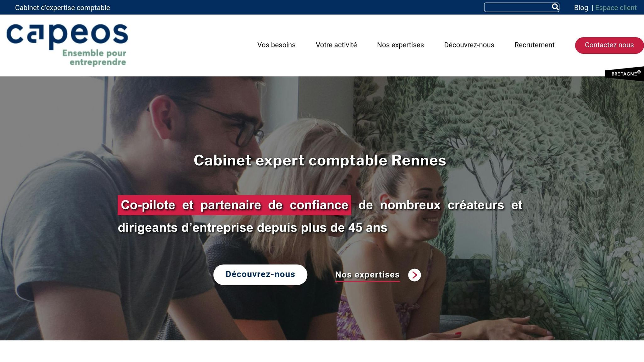Open the Blog link
The image size is (644, 362).
coord(581,8)
